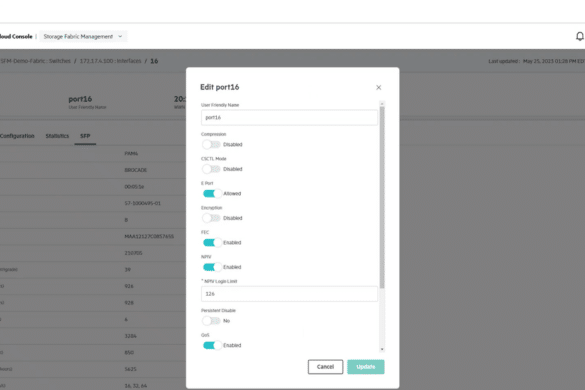Click the BROCADE value row
Screen dimensions: 585x390
click(x=136, y=170)
